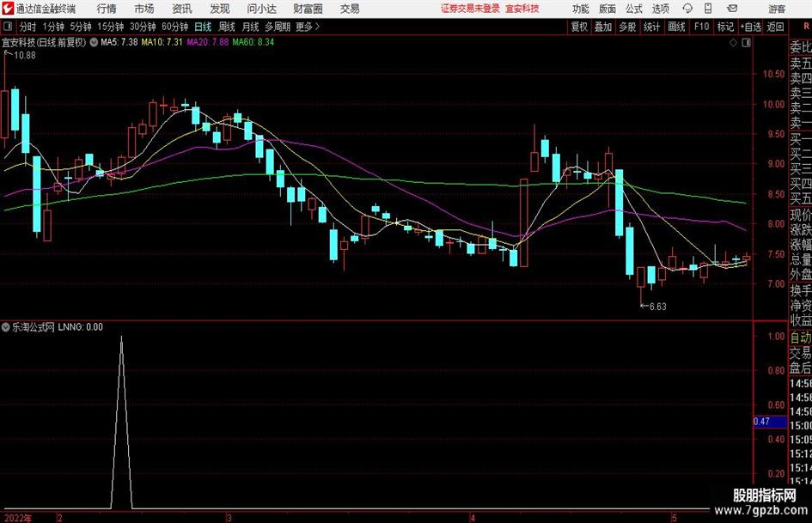812x523 pixels.
Task: Open the 选项 menu
Action: 660,9
